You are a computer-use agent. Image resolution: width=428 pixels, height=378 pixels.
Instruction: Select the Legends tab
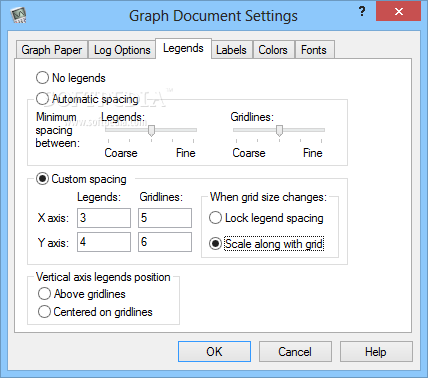183,48
